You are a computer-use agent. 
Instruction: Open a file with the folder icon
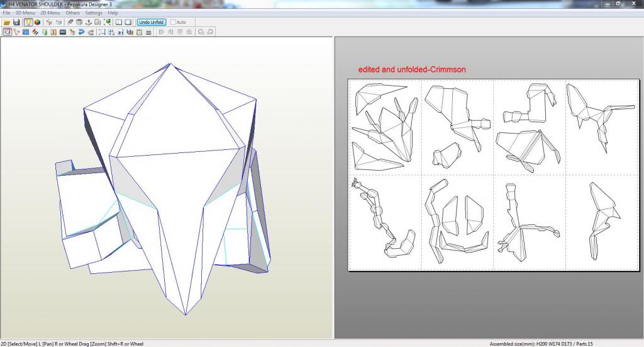tap(7, 22)
